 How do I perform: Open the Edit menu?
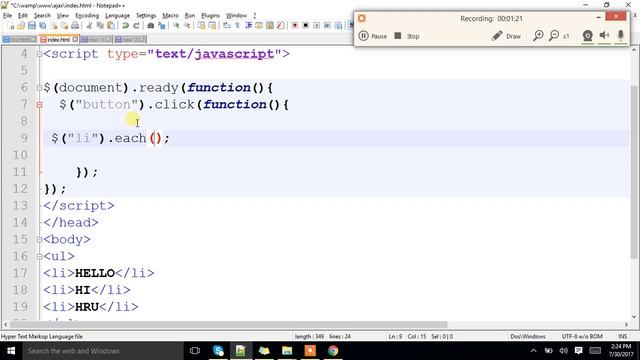tap(23, 16)
